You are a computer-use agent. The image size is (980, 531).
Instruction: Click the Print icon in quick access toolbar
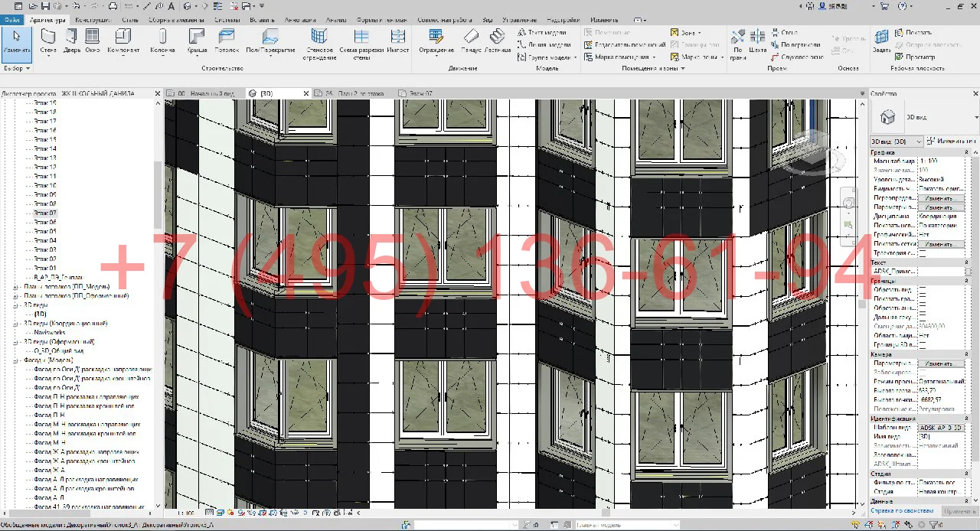pyautogui.click(x=113, y=5)
